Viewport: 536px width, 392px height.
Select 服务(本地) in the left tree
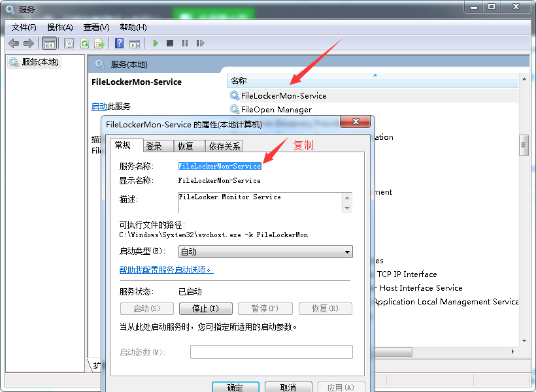pos(40,62)
